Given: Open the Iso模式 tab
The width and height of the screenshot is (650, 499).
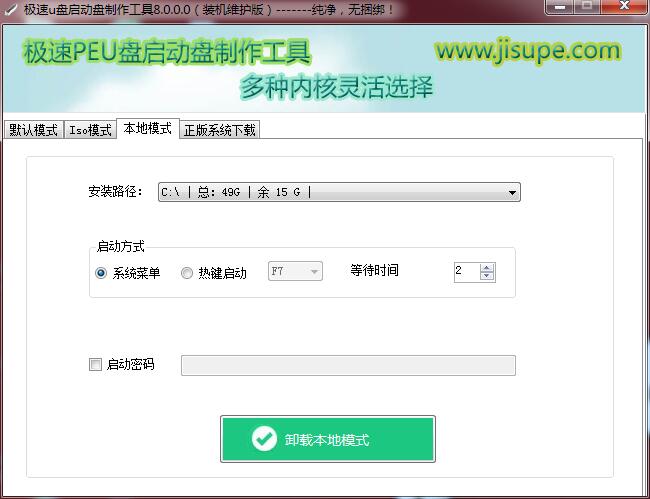Looking at the screenshot, I should [x=90, y=130].
